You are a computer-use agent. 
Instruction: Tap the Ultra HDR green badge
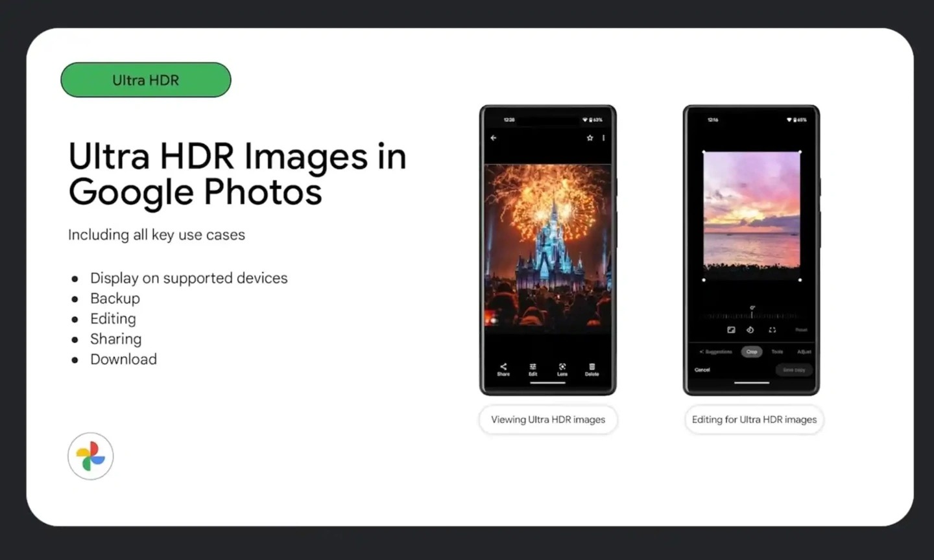[x=145, y=80]
